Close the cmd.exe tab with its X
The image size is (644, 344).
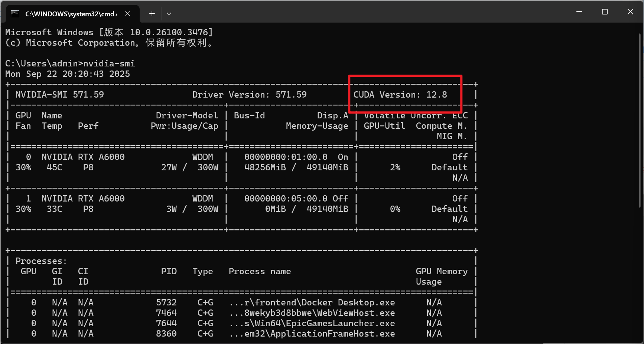tap(128, 13)
